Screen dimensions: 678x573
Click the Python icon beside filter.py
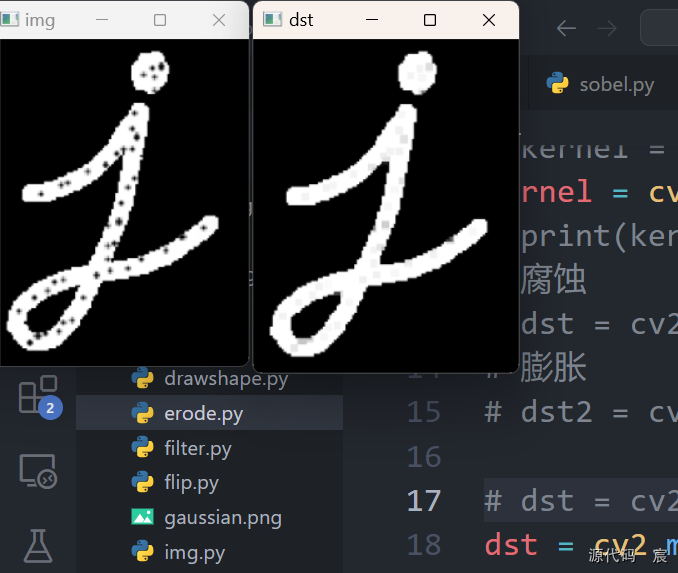[143, 448]
